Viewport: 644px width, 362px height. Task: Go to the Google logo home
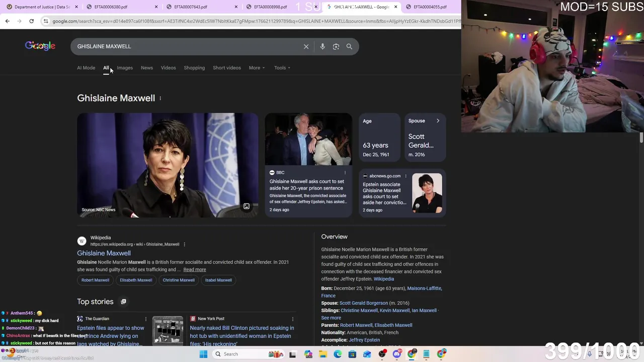pos(40,46)
